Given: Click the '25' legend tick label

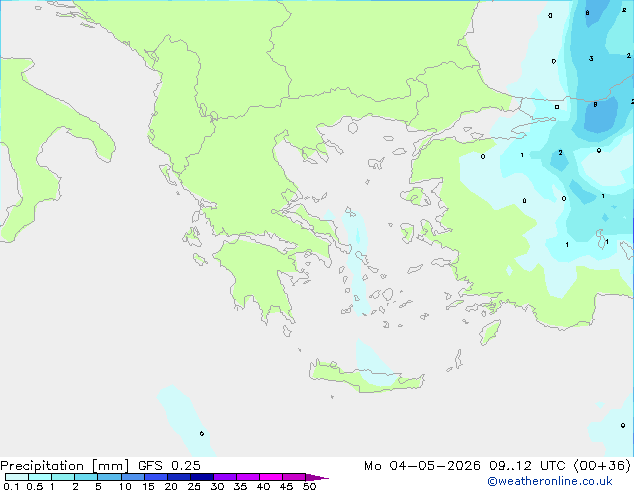Looking at the screenshot, I should (x=194, y=486).
